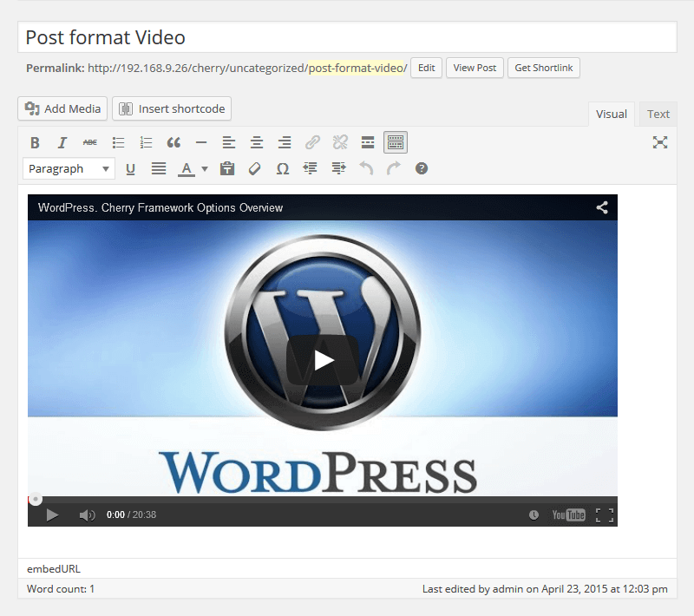Select the Visual editor tab
This screenshot has width=694, height=616.
click(611, 114)
